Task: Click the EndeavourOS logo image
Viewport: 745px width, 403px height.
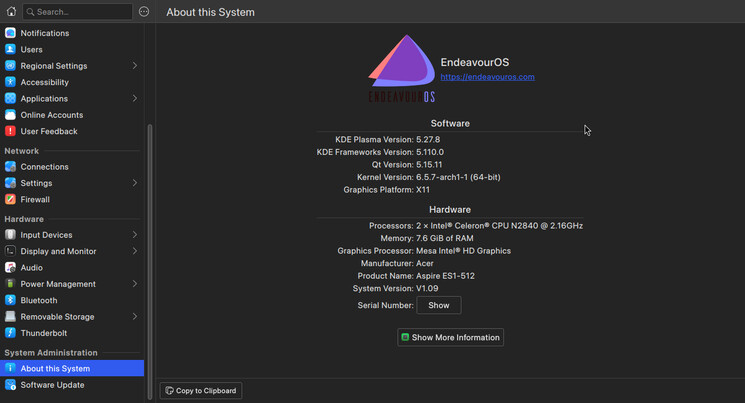Action: (402, 68)
